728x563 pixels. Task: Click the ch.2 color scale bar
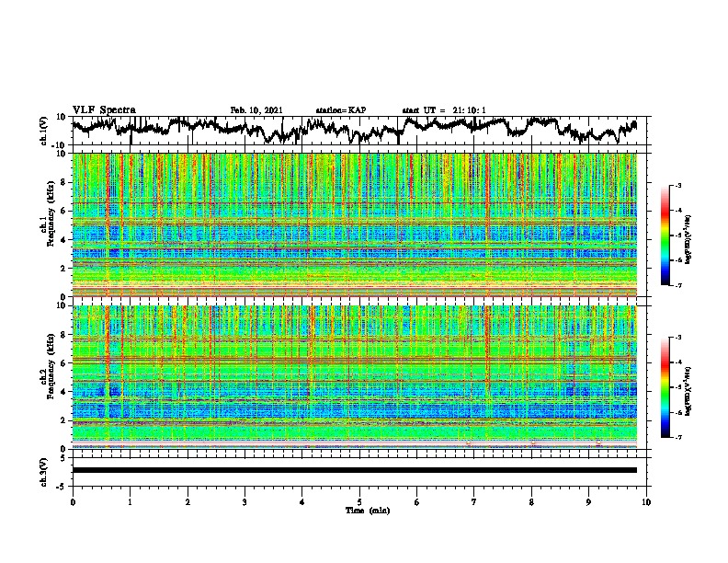click(x=665, y=387)
